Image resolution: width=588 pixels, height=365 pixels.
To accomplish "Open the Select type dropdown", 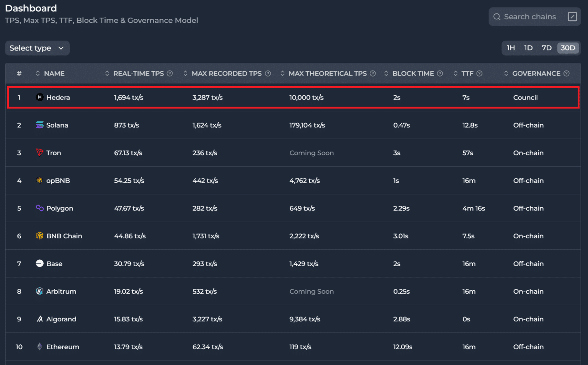I will (x=37, y=48).
